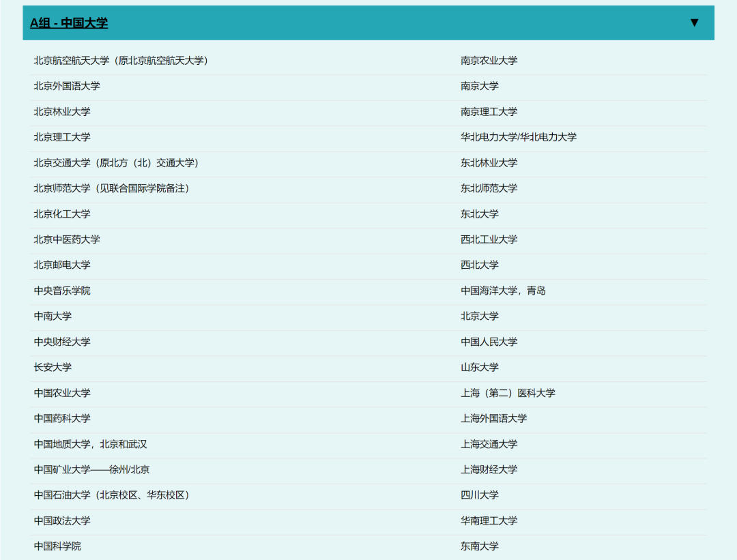Click on 东北林业大学
This screenshot has height=560, width=737.
pyautogui.click(x=489, y=163)
